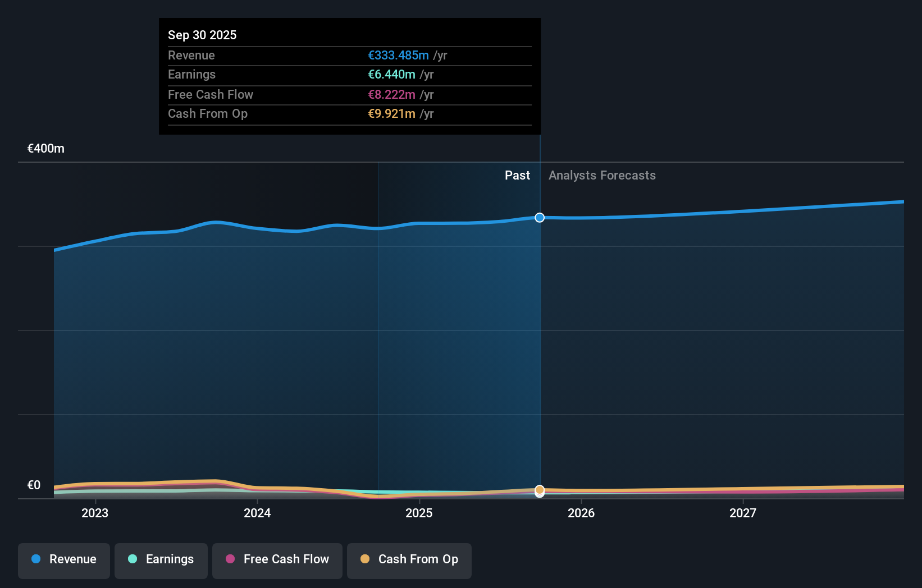Click the Cash From Op legend dot icon

coord(366,559)
